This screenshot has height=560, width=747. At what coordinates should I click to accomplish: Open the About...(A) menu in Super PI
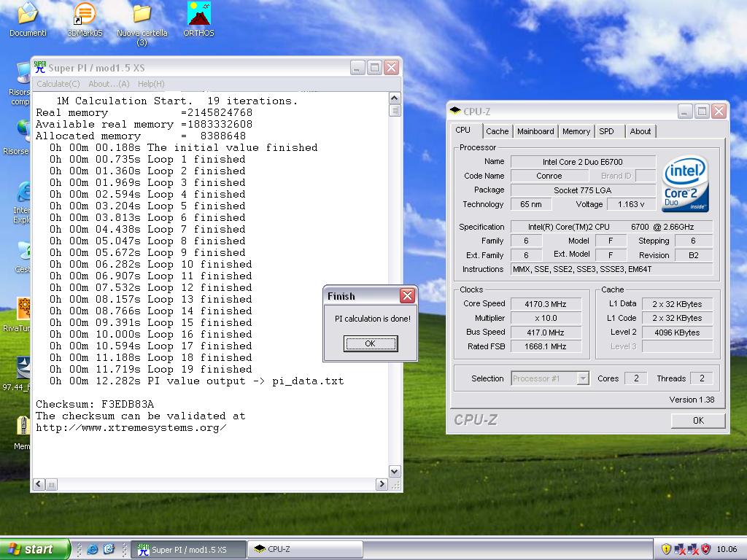(x=109, y=84)
